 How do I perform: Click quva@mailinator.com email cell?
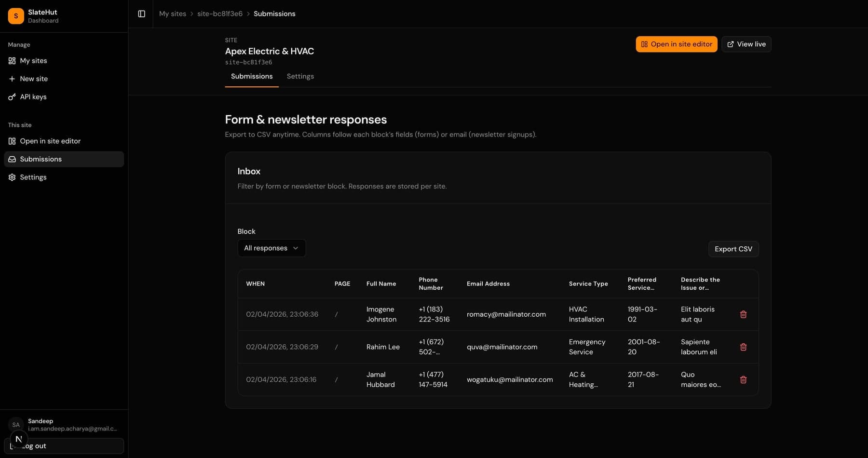[x=502, y=347]
